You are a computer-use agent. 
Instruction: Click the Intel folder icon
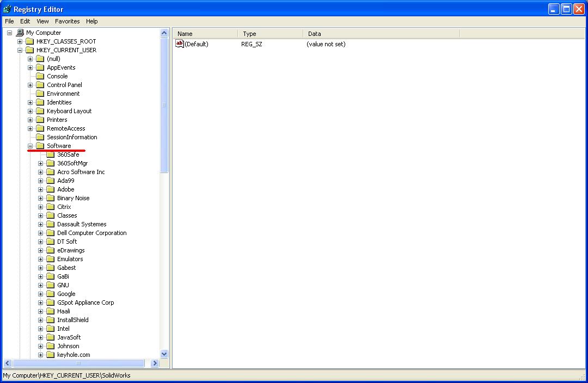[x=51, y=329]
